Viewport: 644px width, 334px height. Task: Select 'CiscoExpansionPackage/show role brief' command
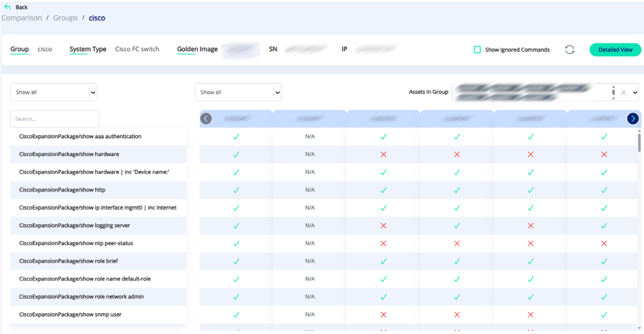point(98,261)
